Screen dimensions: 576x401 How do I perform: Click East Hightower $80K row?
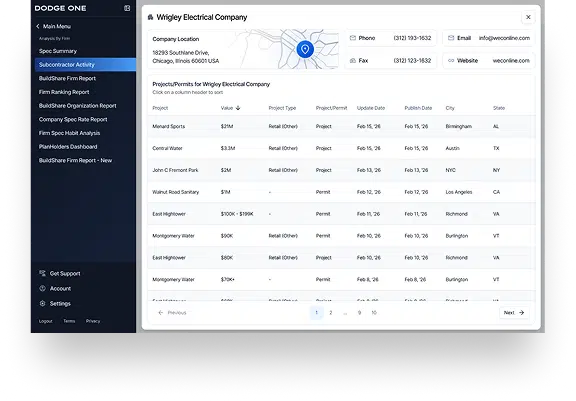pos(341,258)
